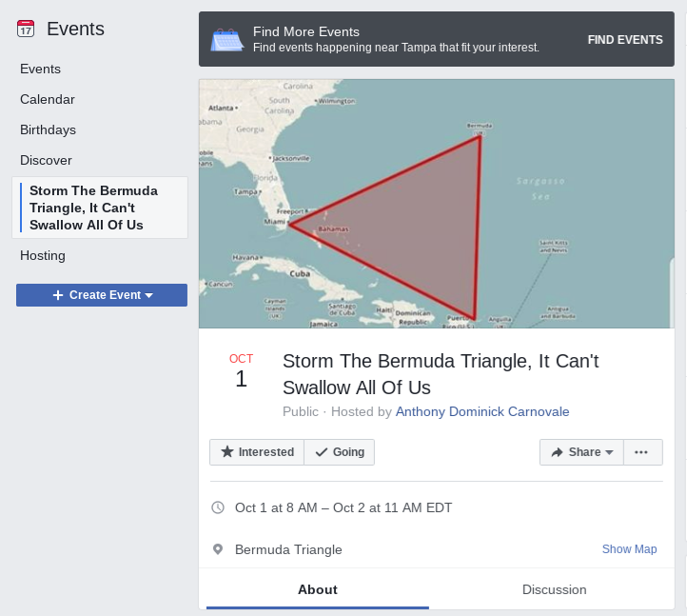Screen dimensions: 687x616
Task: Select the About tab
Action: click(x=318, y=589)
